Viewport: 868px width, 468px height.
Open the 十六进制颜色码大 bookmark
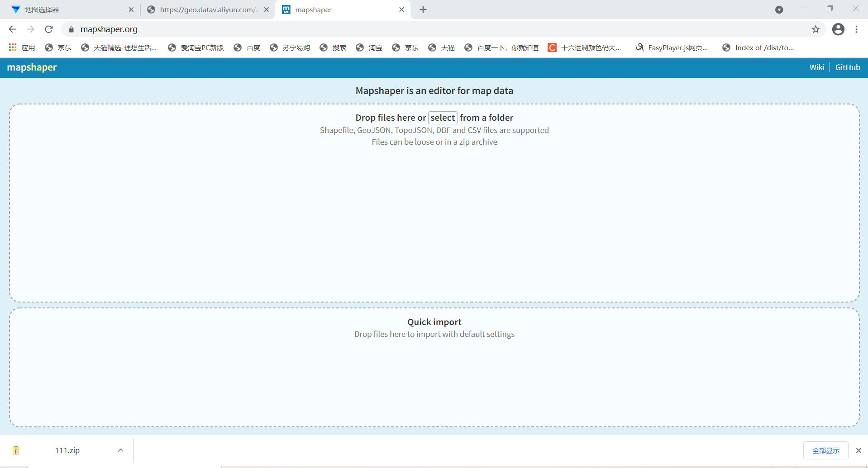click(x=585, y=47)
